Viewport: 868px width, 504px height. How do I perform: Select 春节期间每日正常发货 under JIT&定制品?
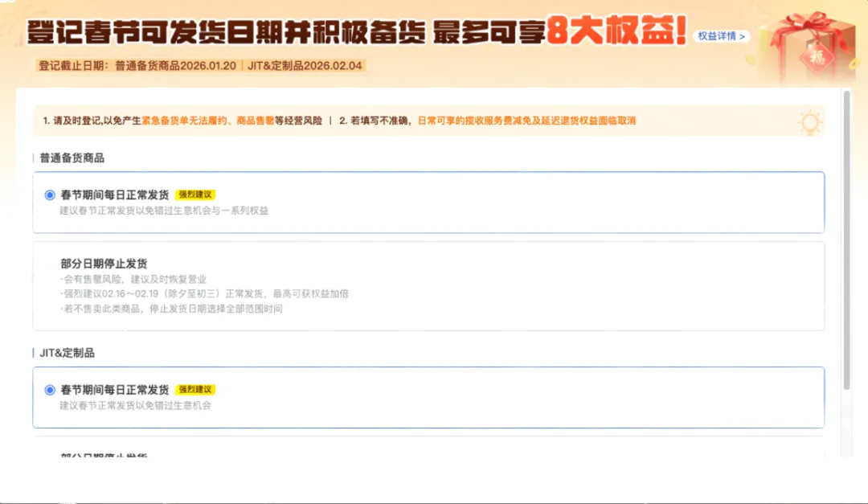point(50,388)
